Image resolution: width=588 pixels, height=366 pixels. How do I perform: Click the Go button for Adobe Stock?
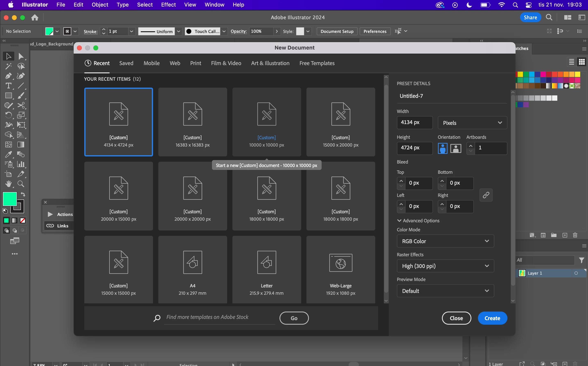pos(294,318)
